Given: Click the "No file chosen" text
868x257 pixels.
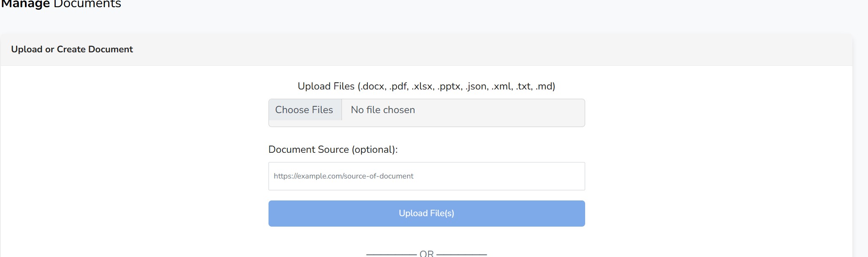Looking at the screenshot, I should [x=382, y=110].
